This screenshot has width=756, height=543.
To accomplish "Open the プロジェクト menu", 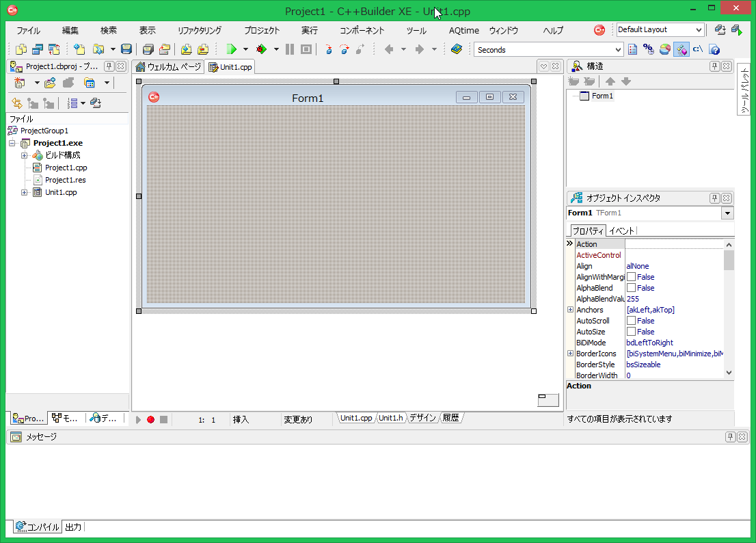I will 262,31.
